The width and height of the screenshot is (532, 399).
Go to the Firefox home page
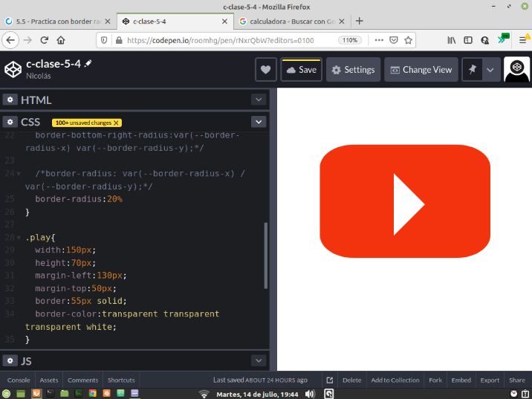tap(61, 40)
